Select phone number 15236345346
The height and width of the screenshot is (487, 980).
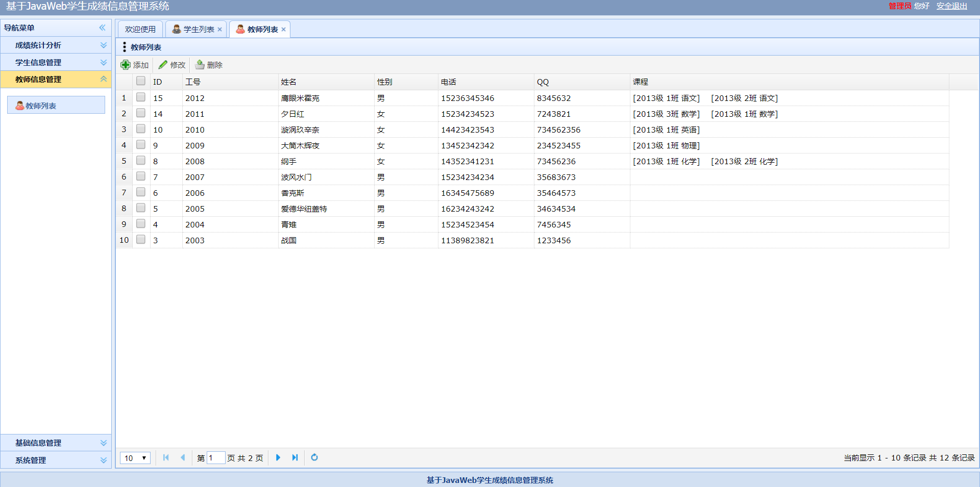(468, 98)
